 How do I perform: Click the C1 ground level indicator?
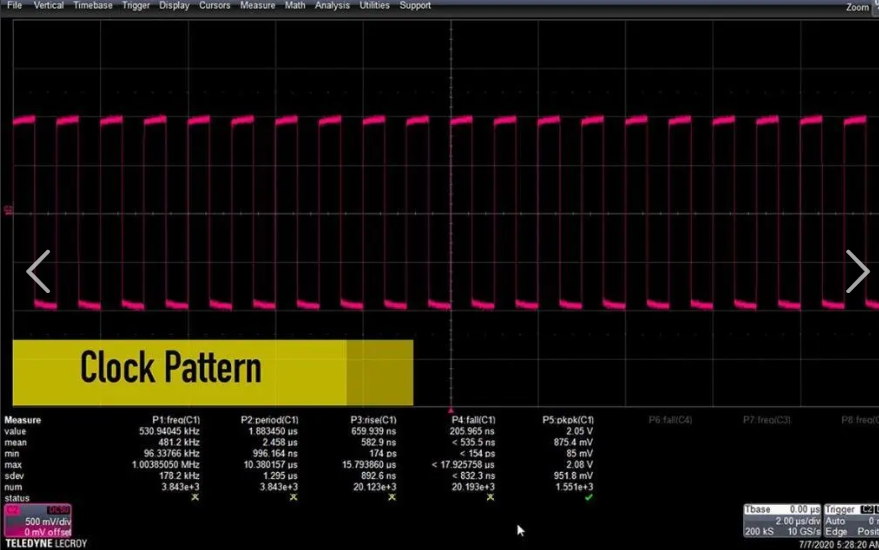(x=9, y=210)
